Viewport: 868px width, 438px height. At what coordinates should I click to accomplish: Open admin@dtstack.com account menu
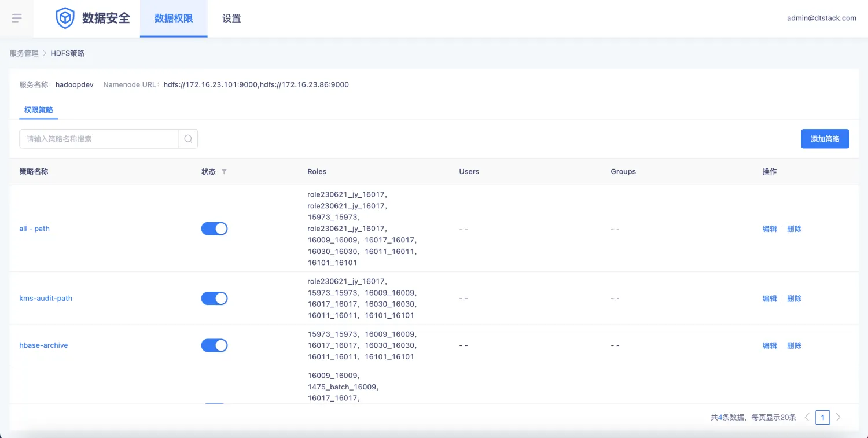821,18
